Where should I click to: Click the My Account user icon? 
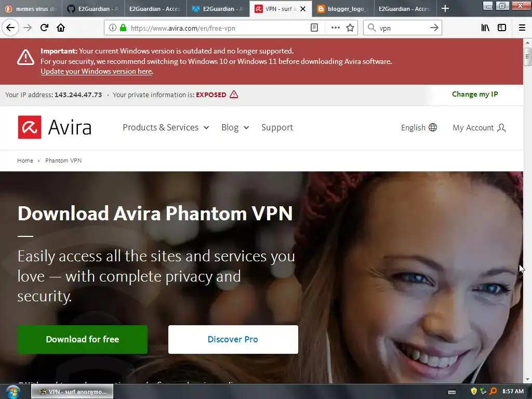pos(501,128)
